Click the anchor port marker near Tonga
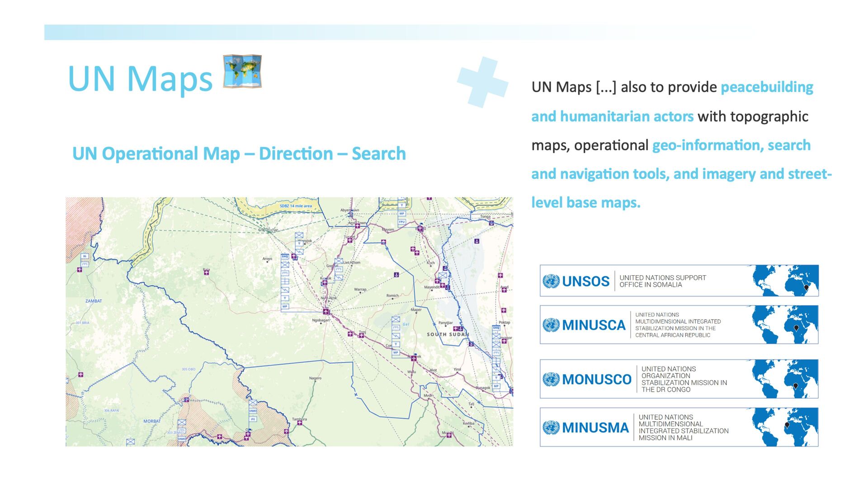This screenshot has height=488, width=868. [491, 223]
